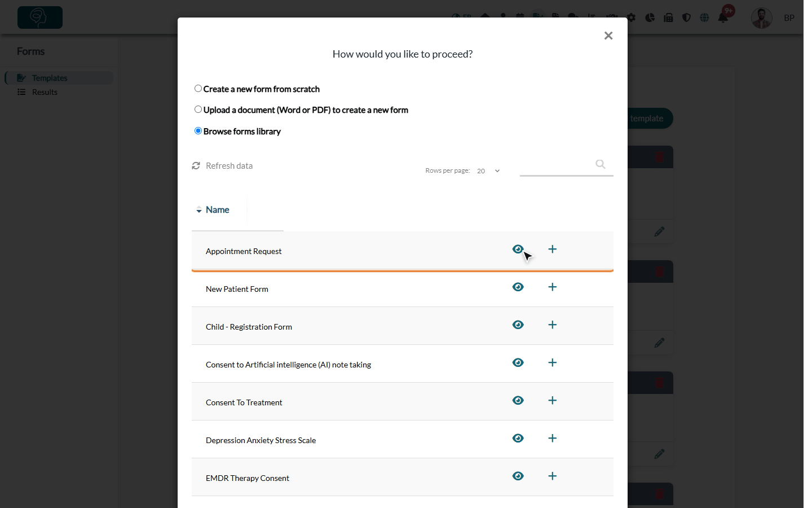Preview the EMDR Therapy Consent form

tap(518, 476)
